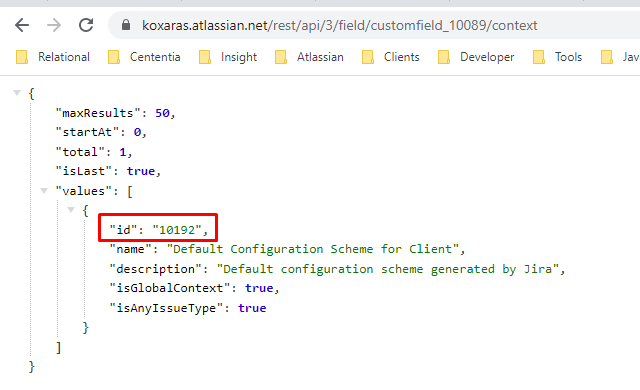View site security lock information
640x390 pixels.
(126, 25)
